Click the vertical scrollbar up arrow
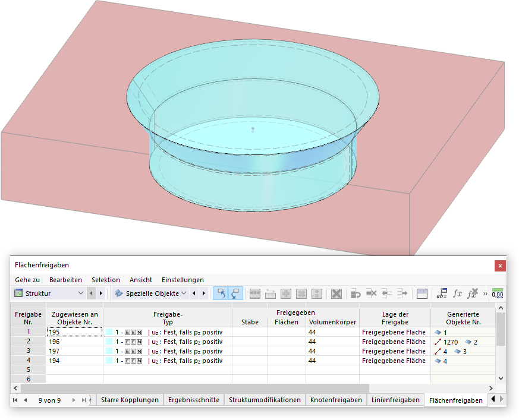The width and height of the screenshot is (519, 420). [x=501, y=308]
